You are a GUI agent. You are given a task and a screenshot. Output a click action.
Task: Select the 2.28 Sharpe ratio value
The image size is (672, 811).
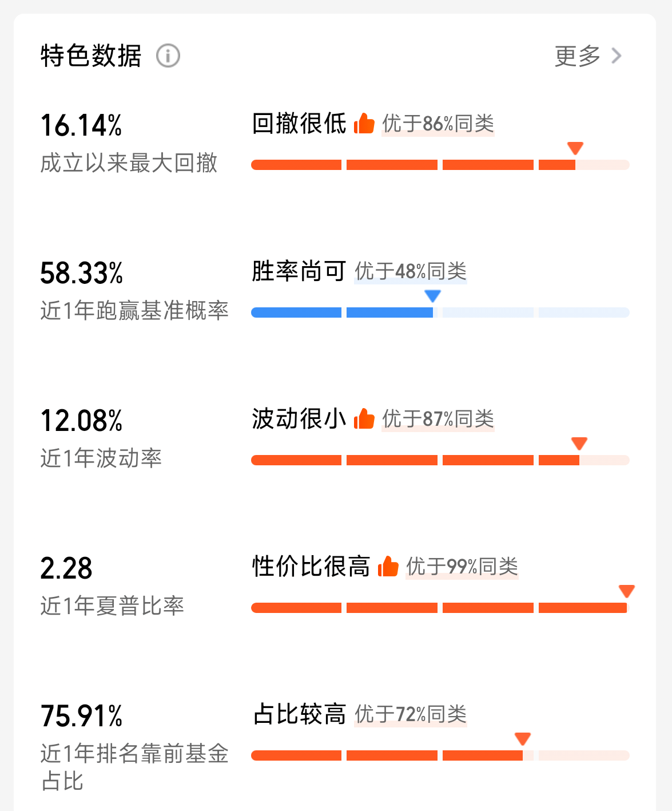tap(66, 568)
